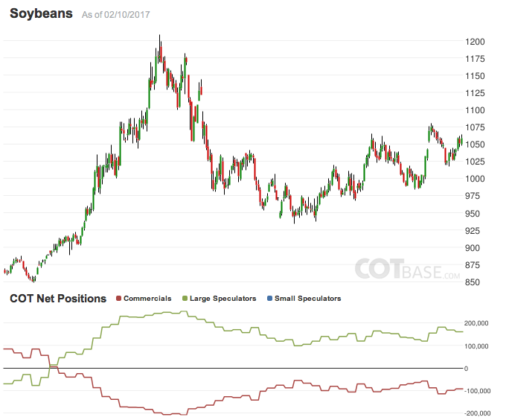509x420 pixels.
Task: Click the 1125 price axis label
Action: tap(475, 93)
